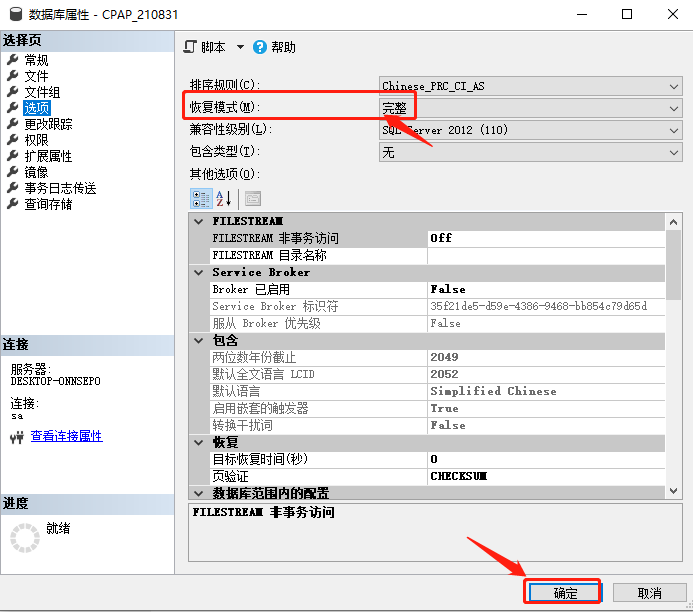The width and height of the screenshot is (693, 612).
Task: Open the 常规 page
Action: (36, 60)
